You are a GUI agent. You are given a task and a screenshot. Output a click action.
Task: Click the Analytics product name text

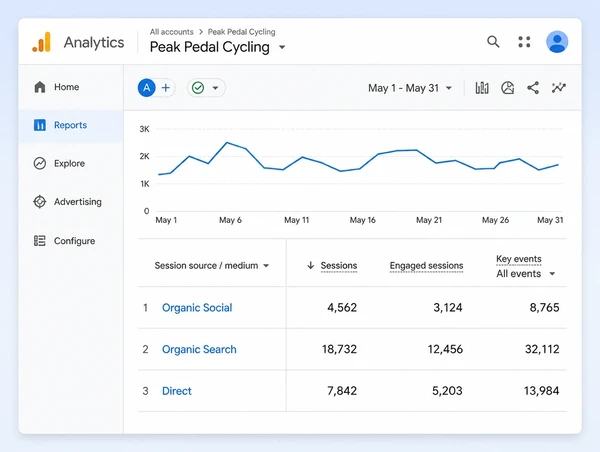94,42
